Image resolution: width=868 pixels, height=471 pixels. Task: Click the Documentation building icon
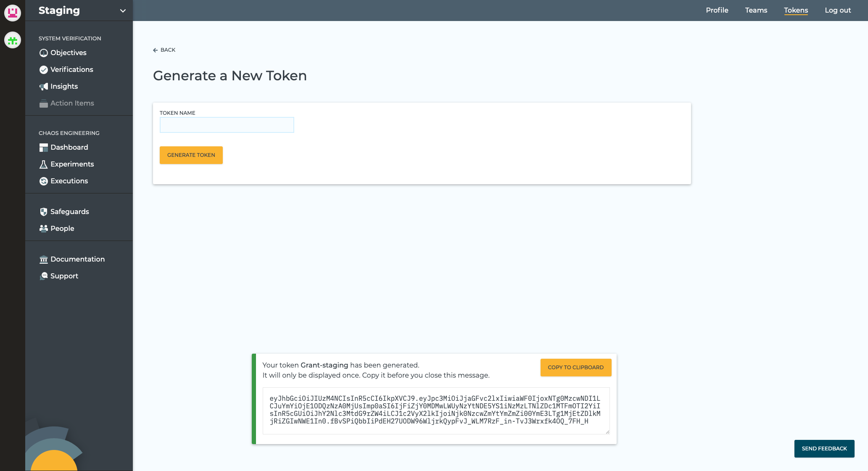43,259
